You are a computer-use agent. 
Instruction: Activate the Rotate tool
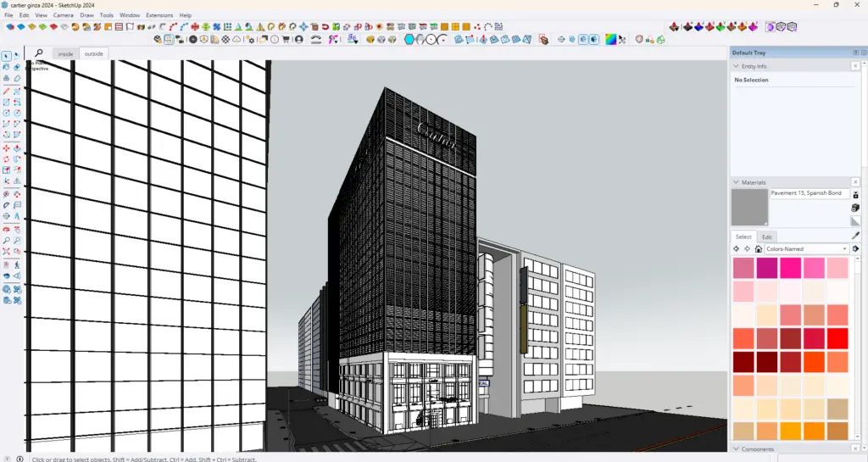(6, 159)
